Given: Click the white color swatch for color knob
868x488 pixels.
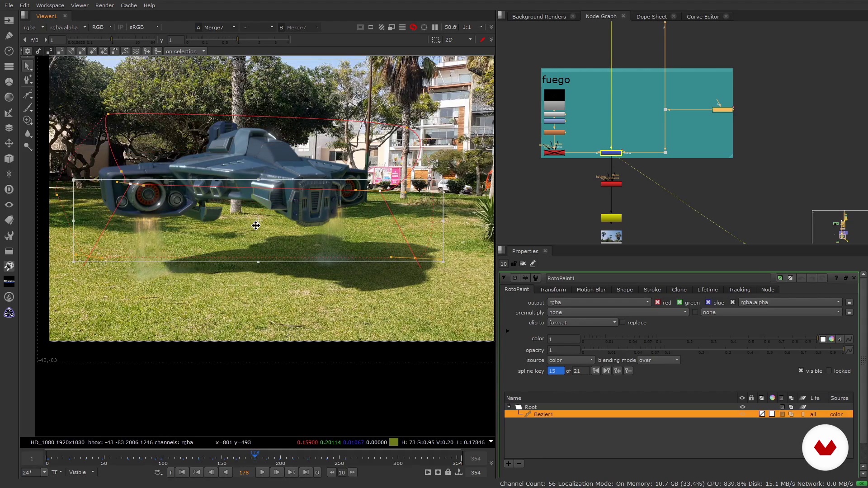Looking at the screenshot, I should tap(823, 339).
